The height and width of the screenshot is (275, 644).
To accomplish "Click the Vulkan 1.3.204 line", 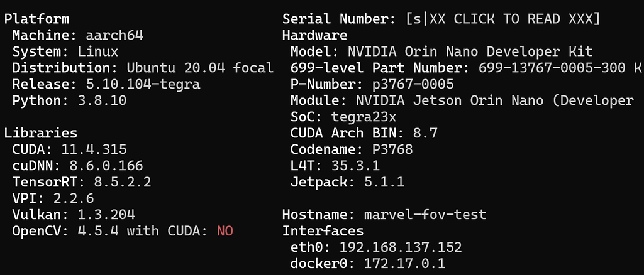I will pos(74,215).
